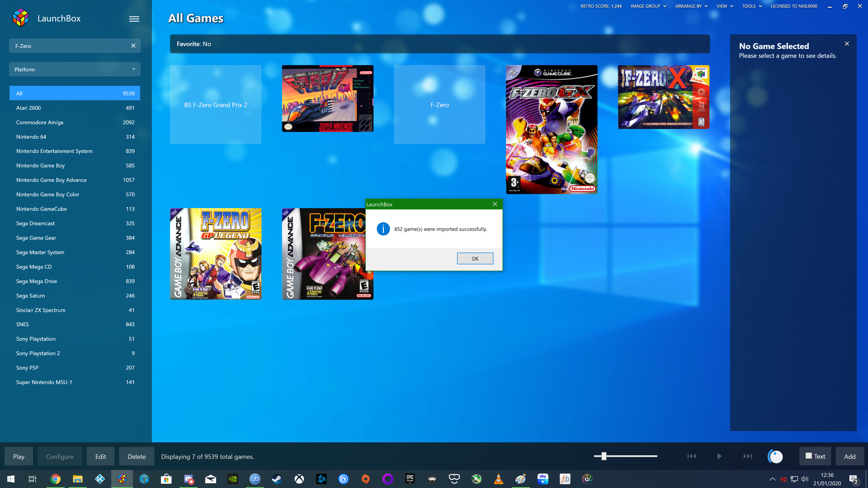Screen dimensions: 868x488
Task: Open Origin from taskbar
Action: (x=366, y=479)
